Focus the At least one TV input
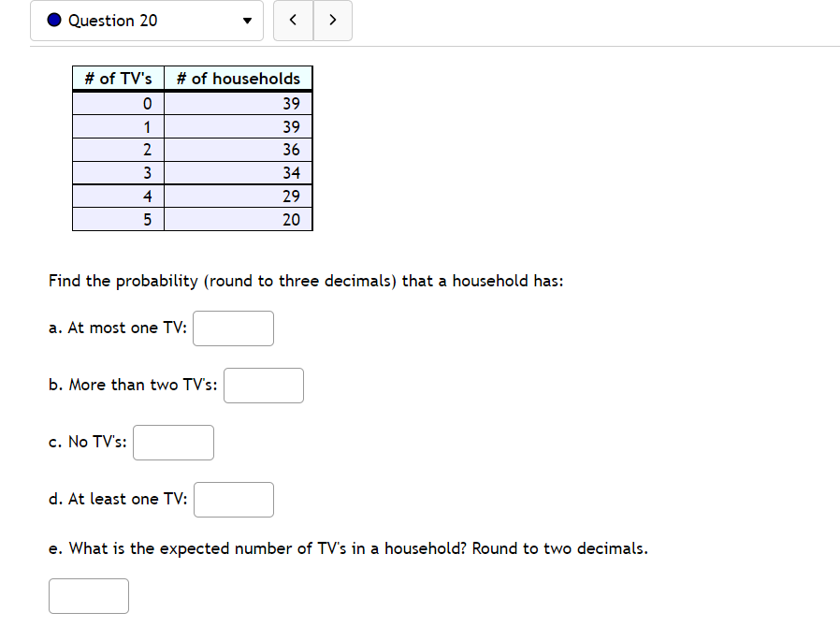Screen dimensions: 840x627 (x=233, y=499)
